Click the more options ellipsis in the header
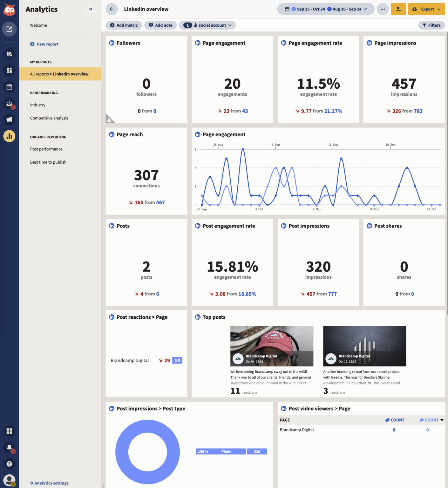The height and width of the screenshot is (488, 448). pos(383,9)
